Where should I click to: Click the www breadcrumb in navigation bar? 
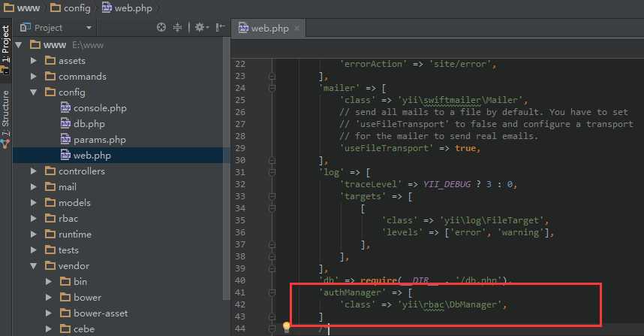(x=22, y=8)
